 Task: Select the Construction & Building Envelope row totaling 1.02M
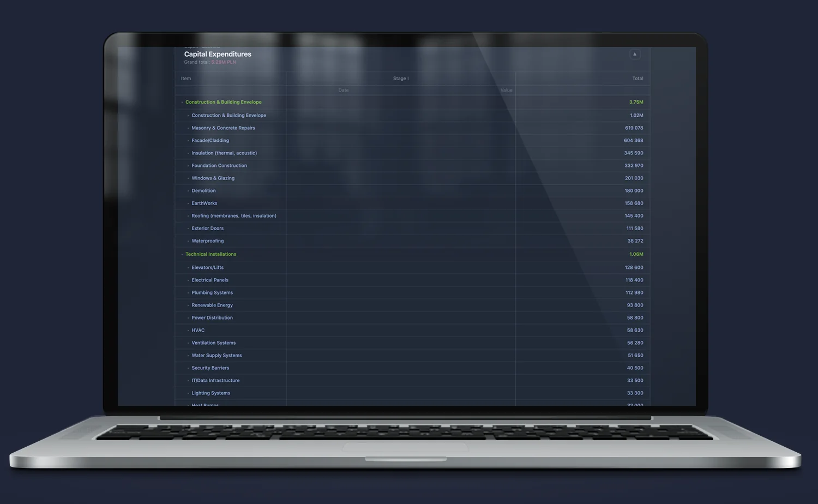(412, 116)
